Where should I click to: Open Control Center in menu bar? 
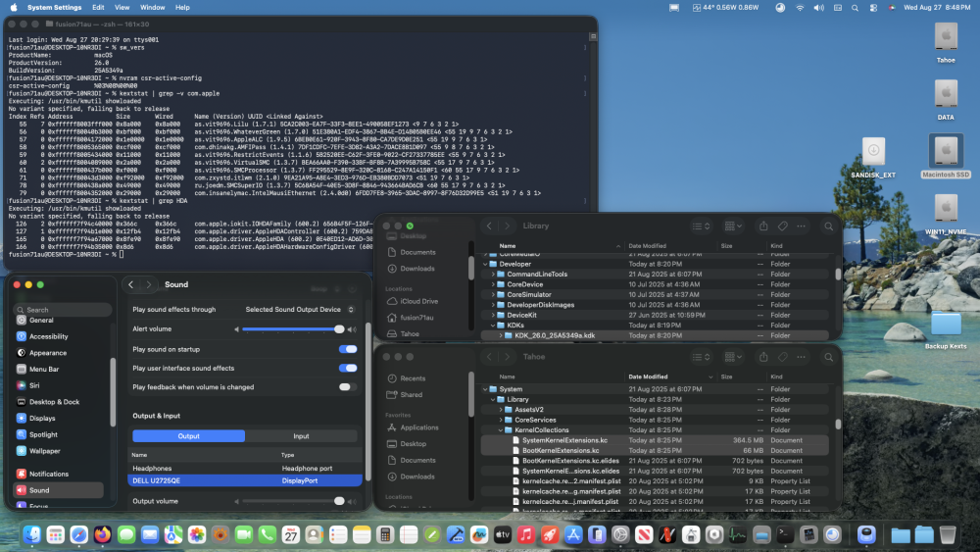(873, 8)
